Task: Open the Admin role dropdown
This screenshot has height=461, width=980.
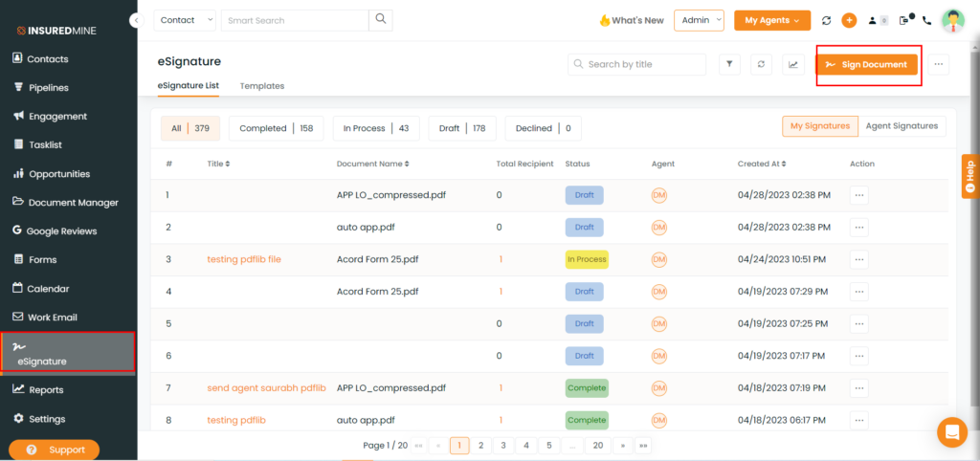Action: tap(699, 20)
